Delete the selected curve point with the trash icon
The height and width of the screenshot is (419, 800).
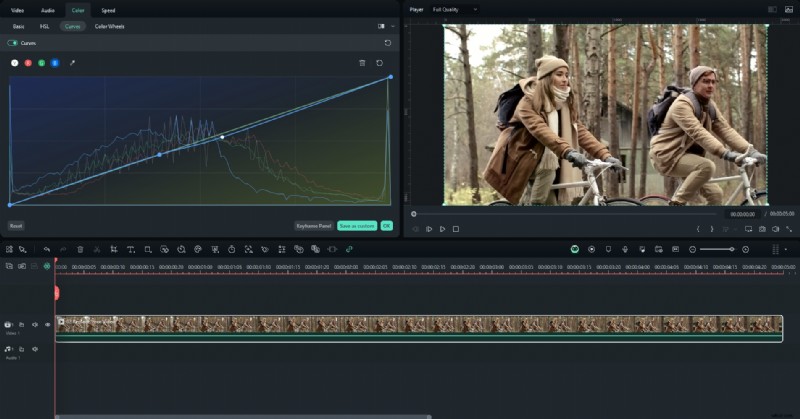pyautogui.click(x=362, y=63)
